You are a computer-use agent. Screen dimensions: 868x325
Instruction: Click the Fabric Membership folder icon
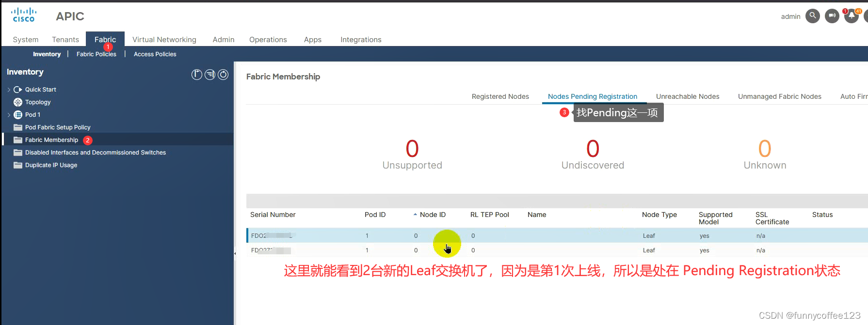[18, 140]
